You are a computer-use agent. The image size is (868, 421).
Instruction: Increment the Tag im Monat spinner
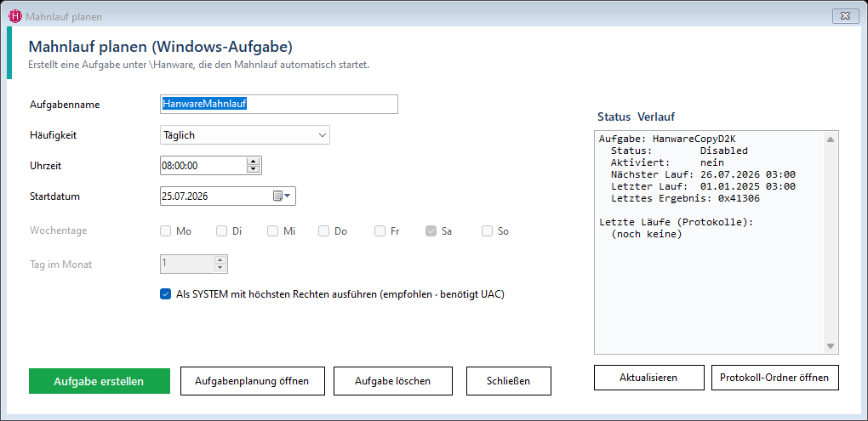(x=220, y=260)
